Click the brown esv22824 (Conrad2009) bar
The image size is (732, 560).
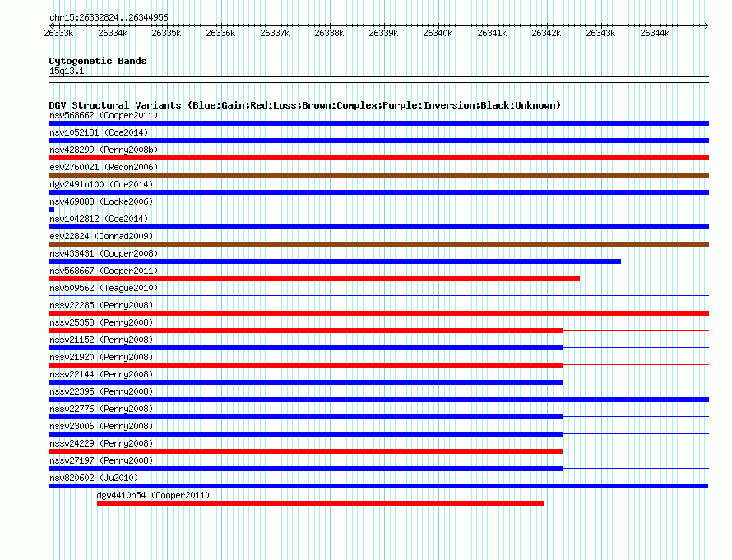378,244
